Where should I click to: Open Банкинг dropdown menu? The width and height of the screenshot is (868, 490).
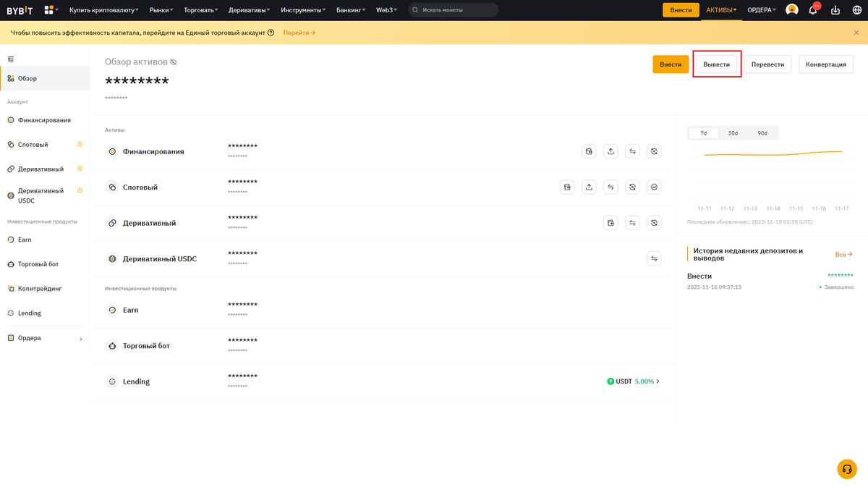[351, 10]
